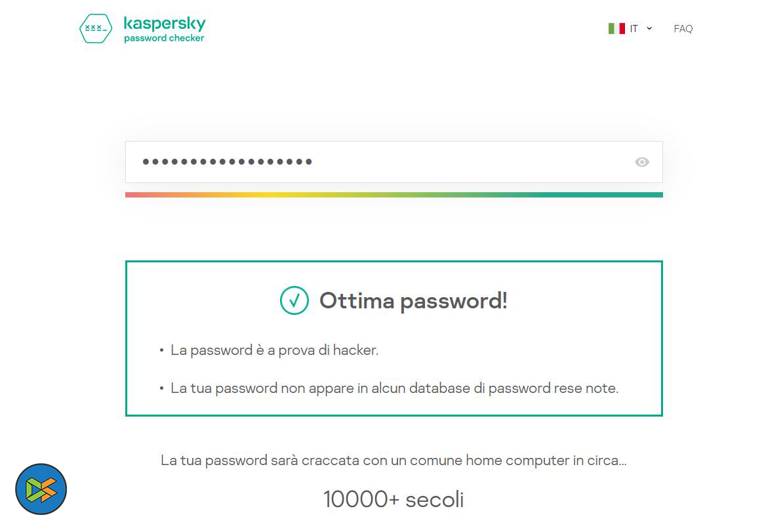
Task: Click the Kaspersky hexagon logo icon
Action: click(95, 29)
